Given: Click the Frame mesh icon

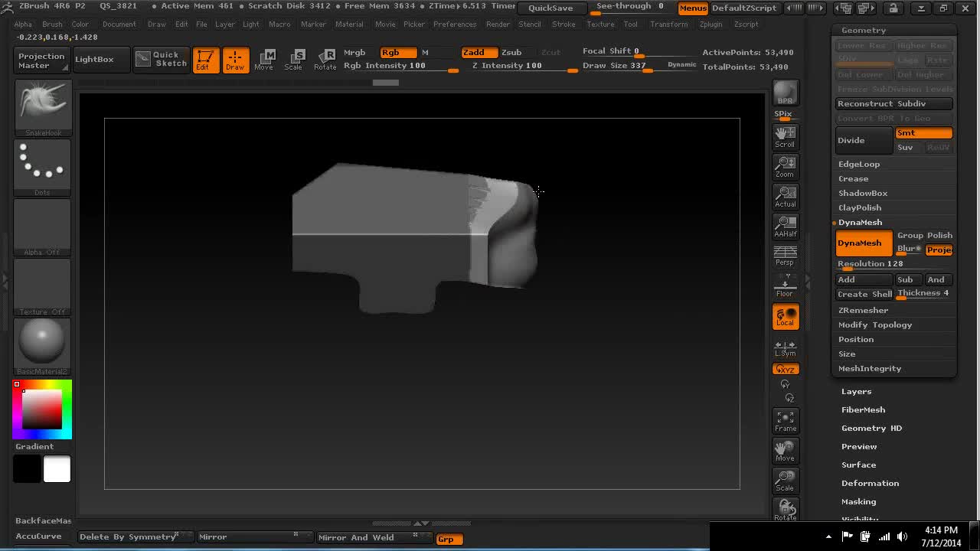Looking at the screenshot, I should [786, 421].
